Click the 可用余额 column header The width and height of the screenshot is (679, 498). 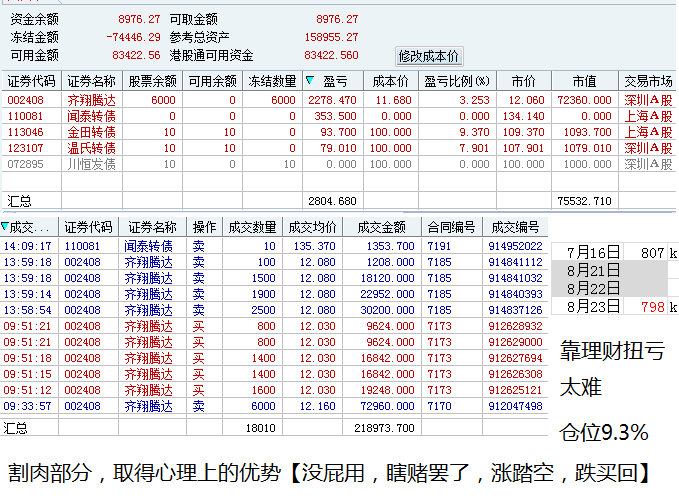(x=213, y=81)
